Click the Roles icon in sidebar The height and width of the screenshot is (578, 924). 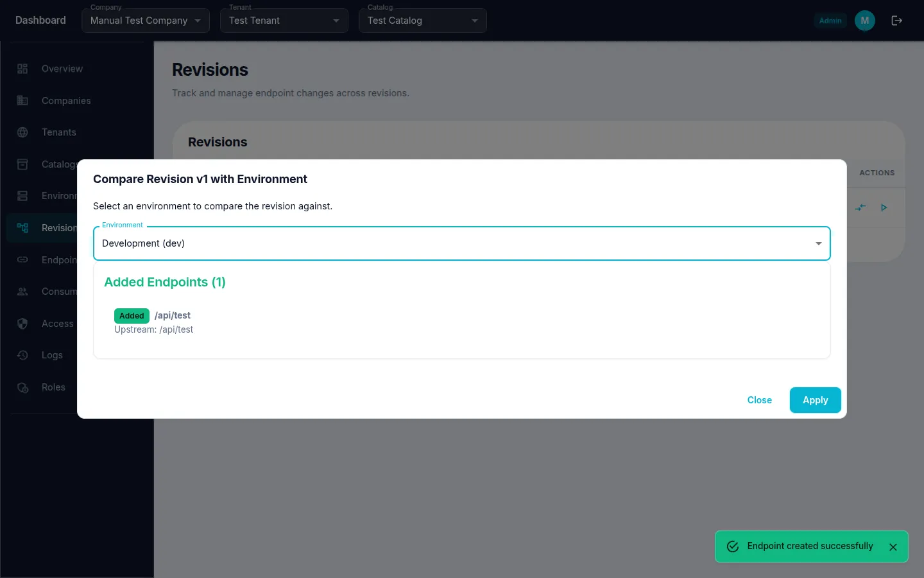[x=22, y=387]
